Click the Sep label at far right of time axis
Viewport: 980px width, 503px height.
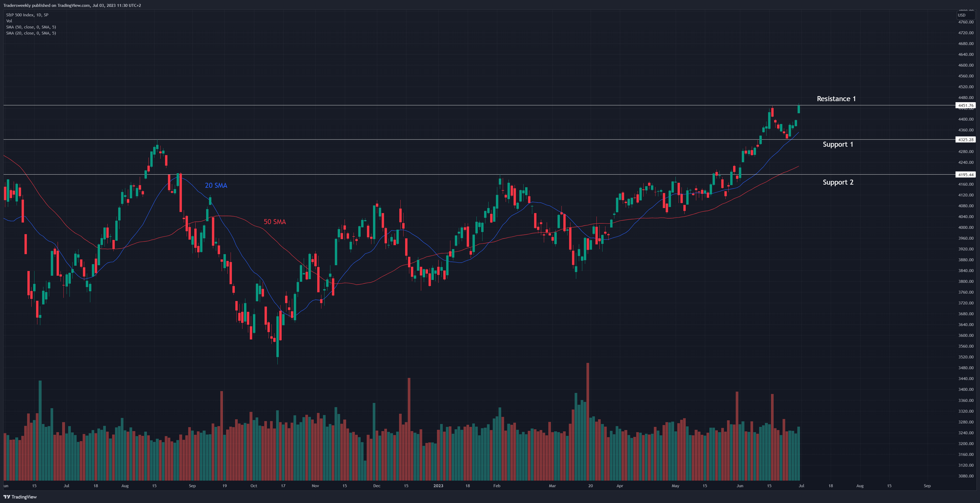click(x=927, y=486)
